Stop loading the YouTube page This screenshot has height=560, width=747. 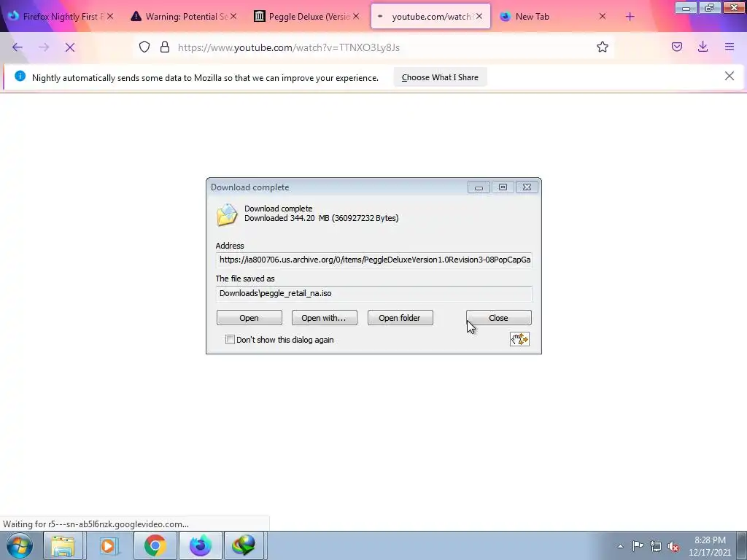[70, 47]
